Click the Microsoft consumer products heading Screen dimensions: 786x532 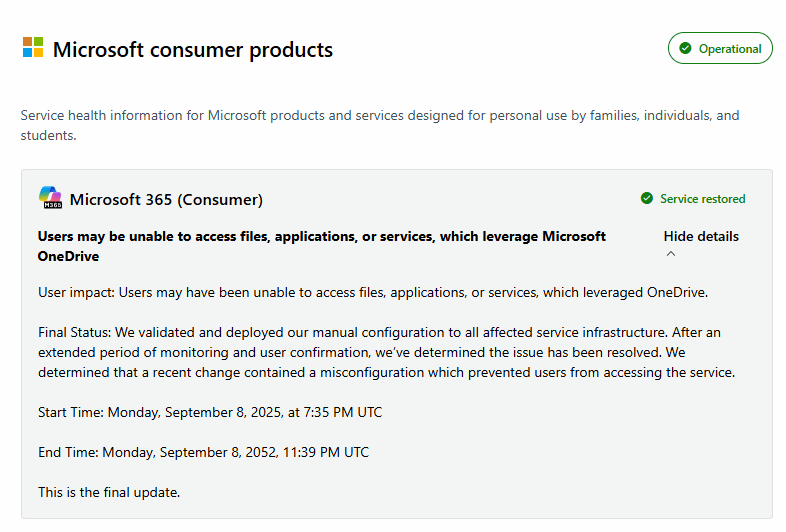click(x=192, y=49)
